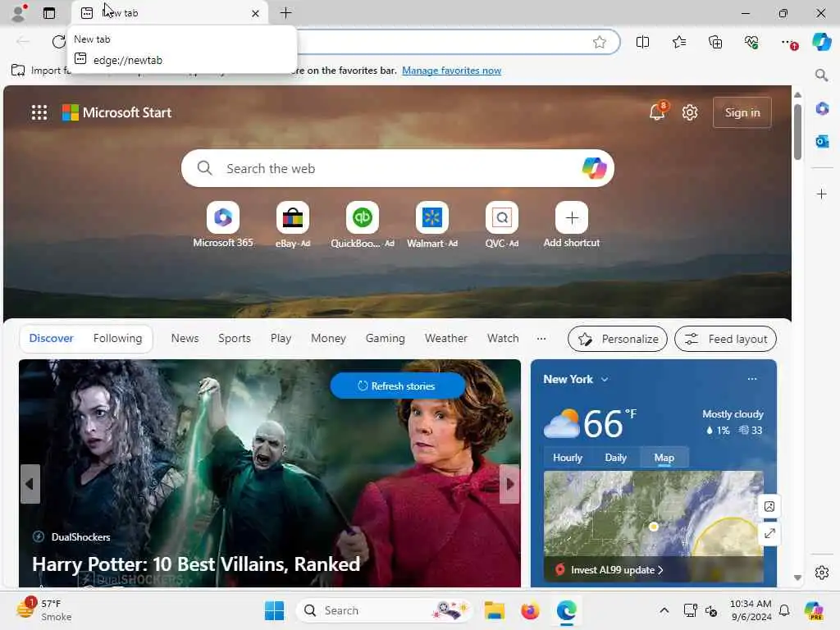
Task: Click the Personalize button
Action: click(x=617, y=339)
